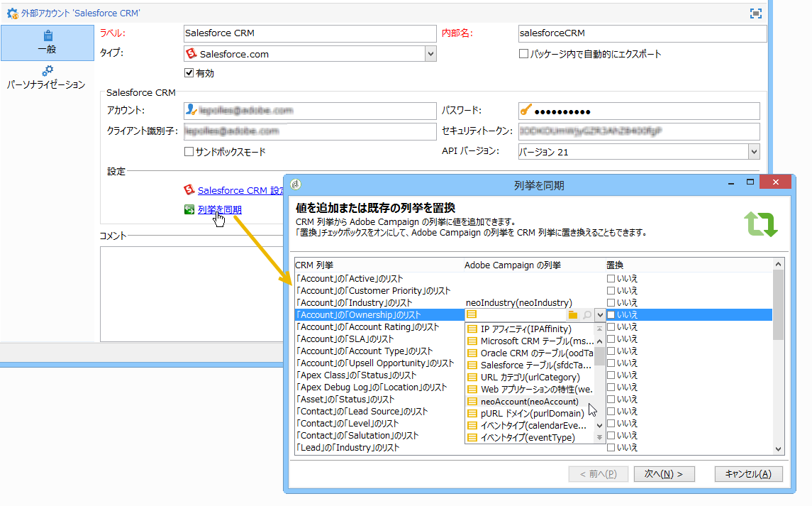Image resolution: width=812 pixels, height=506 pixels.
Task: Click the magnifier icon in the Ownership row
Action: pos(586,314)
